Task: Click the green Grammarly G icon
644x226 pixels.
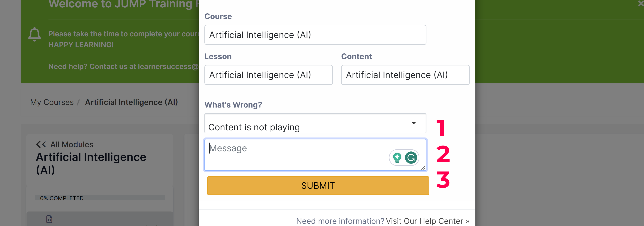Action: [411, 158]
